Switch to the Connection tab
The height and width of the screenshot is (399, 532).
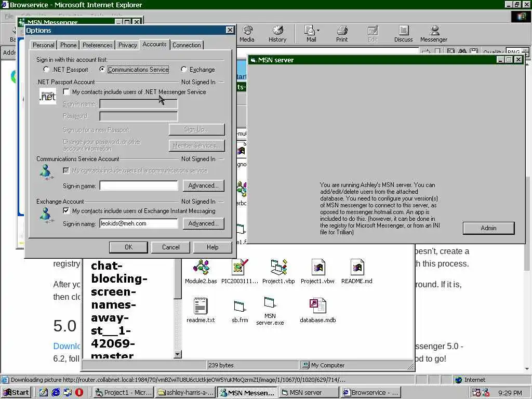(x=187, y=45)
